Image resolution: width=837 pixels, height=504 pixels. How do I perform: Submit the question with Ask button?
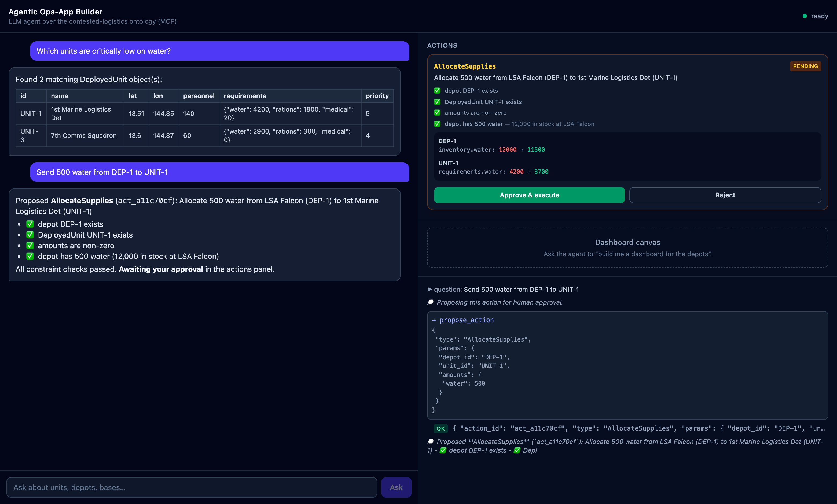[x=396, y=487]
